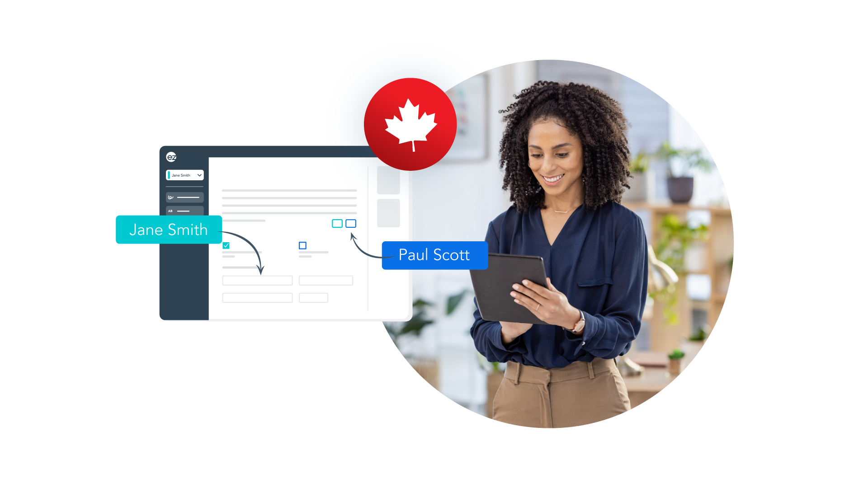Toggle the checked blue checkbox in form
Viewport: 868px width, 488px height.
tap(225, 245)
